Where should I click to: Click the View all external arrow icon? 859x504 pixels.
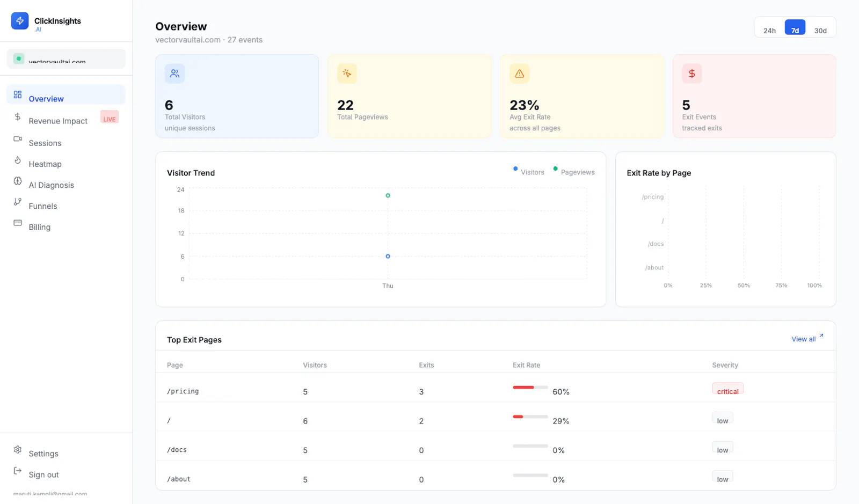coord(821,336)
